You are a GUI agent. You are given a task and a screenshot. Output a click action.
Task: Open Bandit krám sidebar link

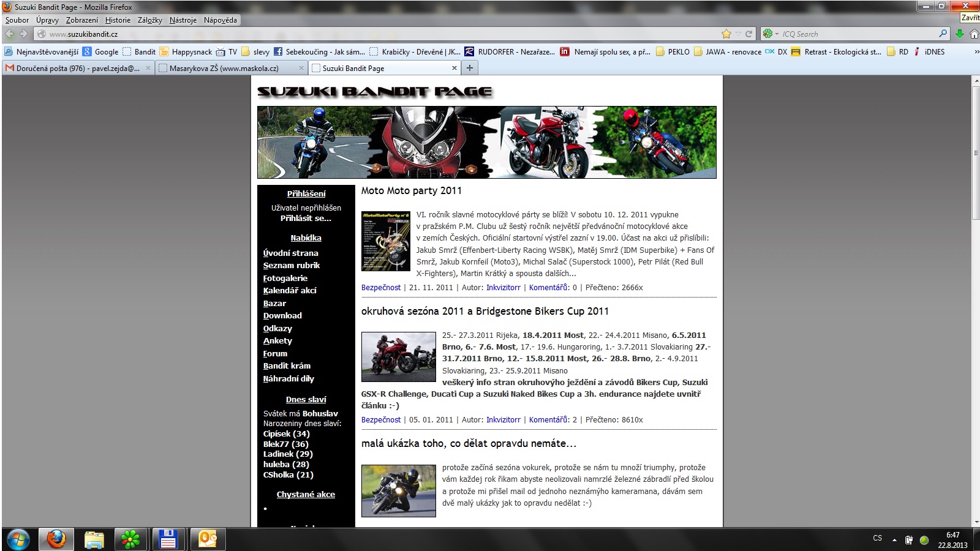(x=287, y=365)
